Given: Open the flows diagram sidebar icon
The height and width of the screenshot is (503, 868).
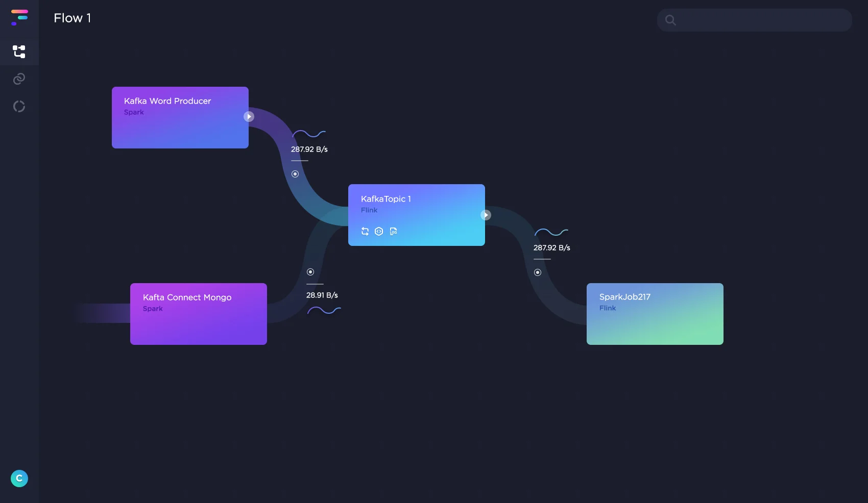Looking at the screenshot, I should click(19, 52).
